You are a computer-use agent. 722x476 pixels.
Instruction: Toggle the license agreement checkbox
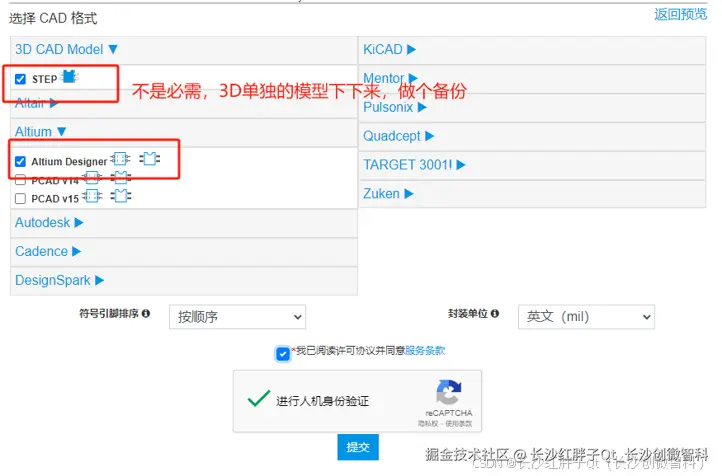point(283,354)
